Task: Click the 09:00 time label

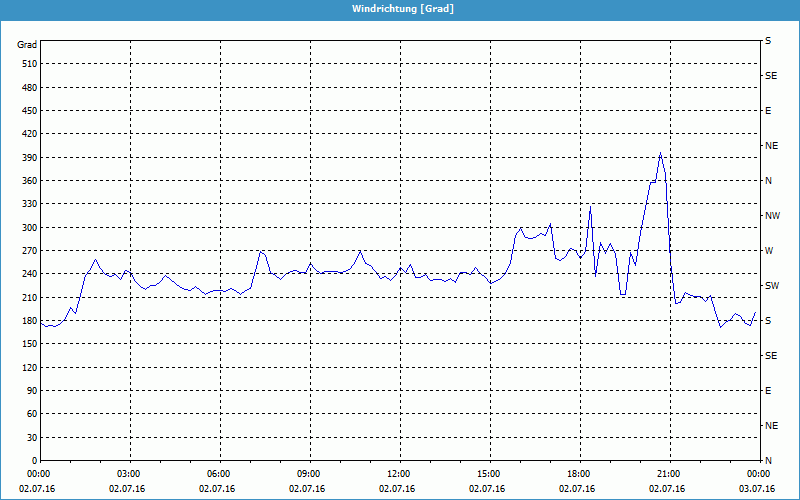Action: 309,474
